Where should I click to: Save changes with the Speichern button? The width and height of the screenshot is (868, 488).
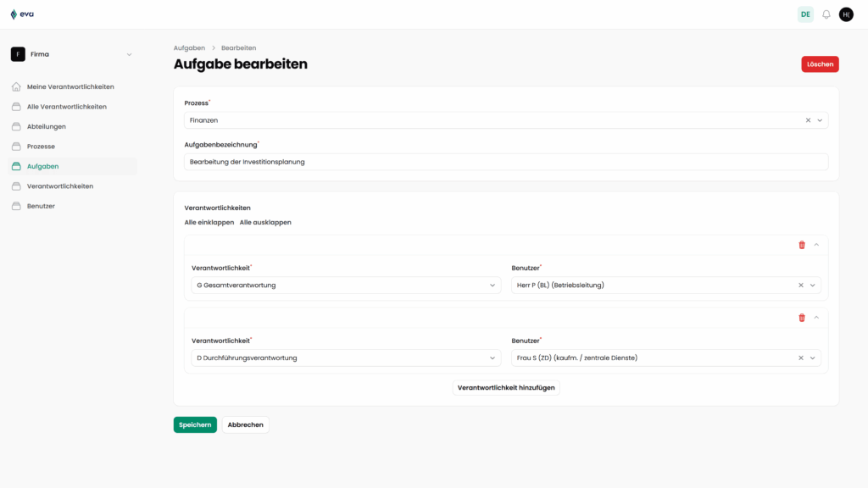pos(195,424)
